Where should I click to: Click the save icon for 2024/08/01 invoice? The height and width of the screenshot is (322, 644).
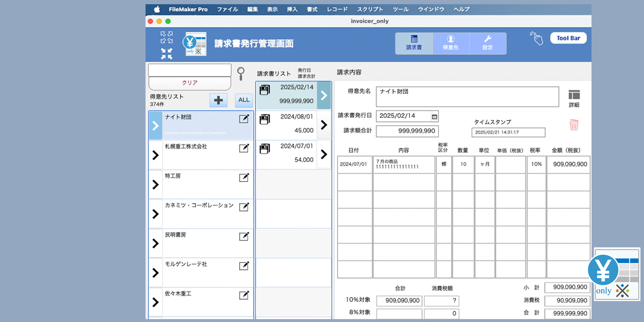point(265,119)
